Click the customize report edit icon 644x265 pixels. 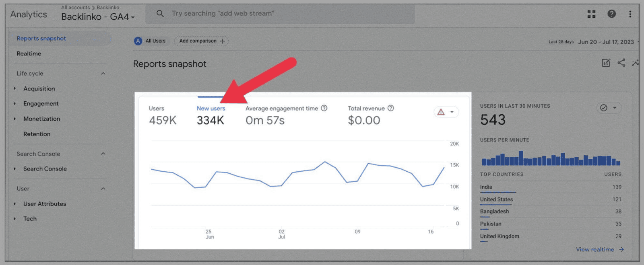pos(606,63)
